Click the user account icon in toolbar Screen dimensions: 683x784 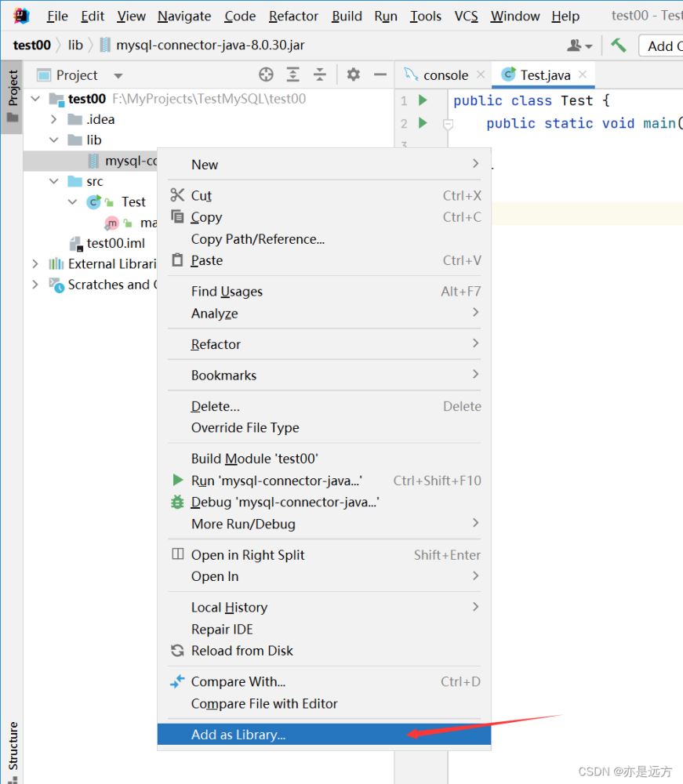[579, 45]
